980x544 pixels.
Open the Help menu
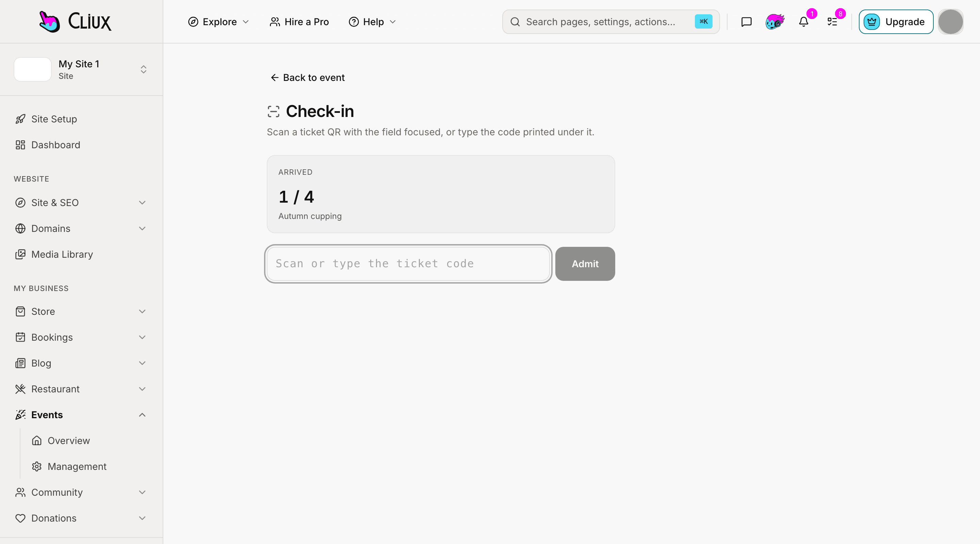(x=373, y=22)
